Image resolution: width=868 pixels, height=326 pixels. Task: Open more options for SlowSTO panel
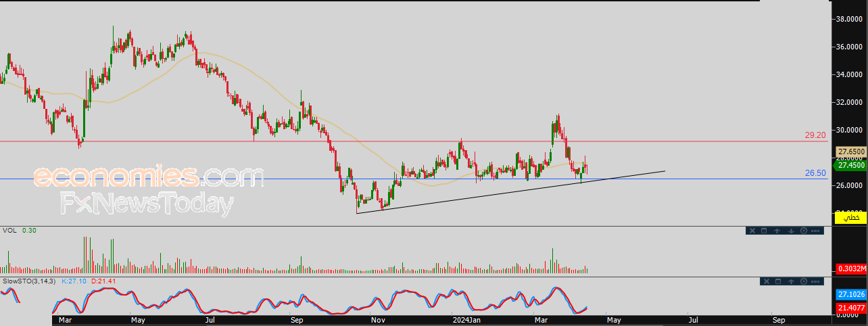pyautogui.click(x=815, y=281)
